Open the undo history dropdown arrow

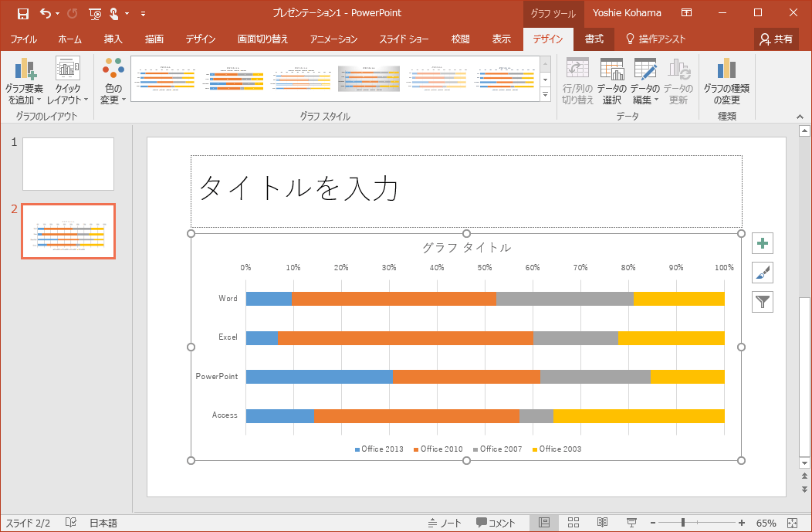(57, 13)
